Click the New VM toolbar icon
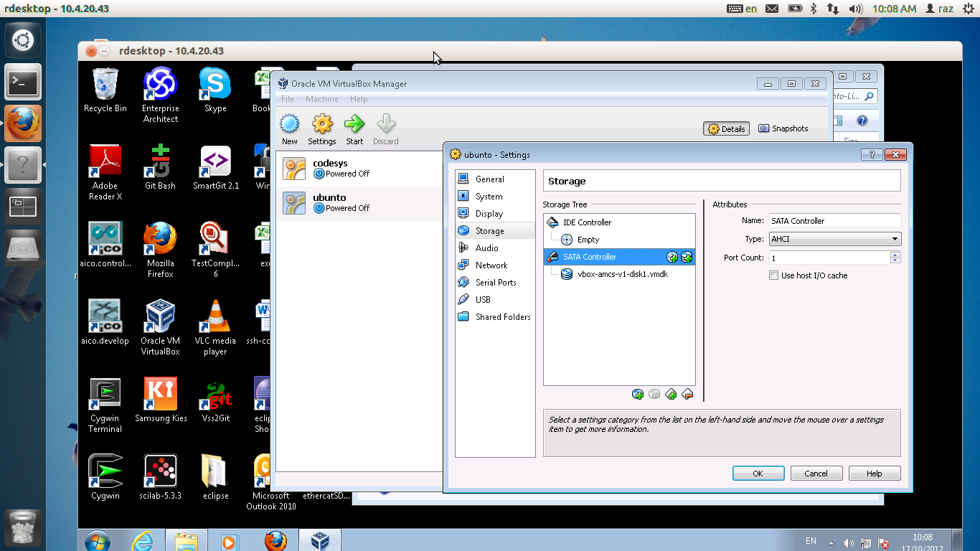Screen dimensions: 980x551 tap(289, 129)
